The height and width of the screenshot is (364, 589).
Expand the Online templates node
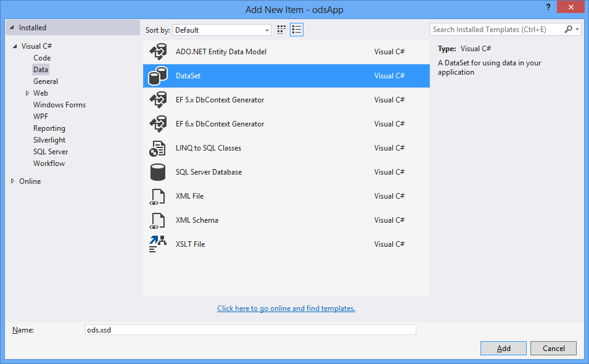click(x=14, y=181)
